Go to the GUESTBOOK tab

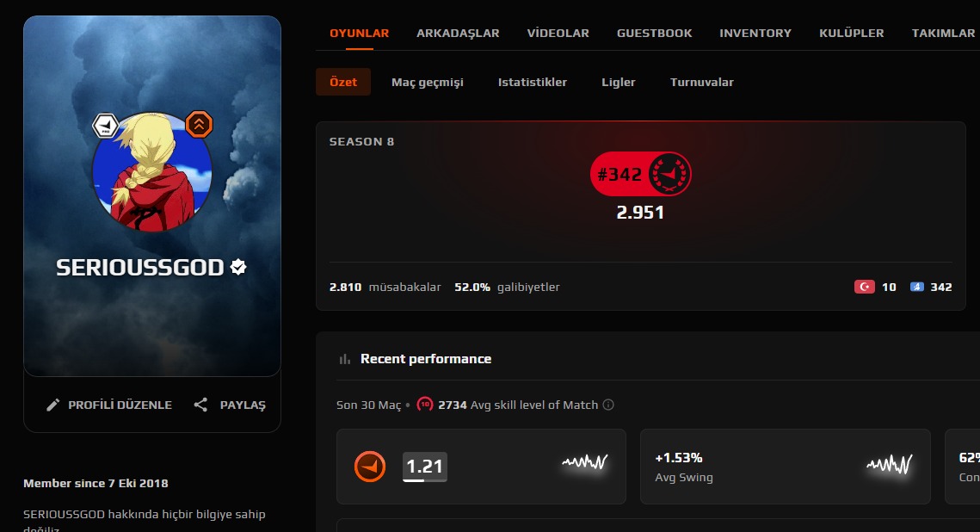[655, 33]
